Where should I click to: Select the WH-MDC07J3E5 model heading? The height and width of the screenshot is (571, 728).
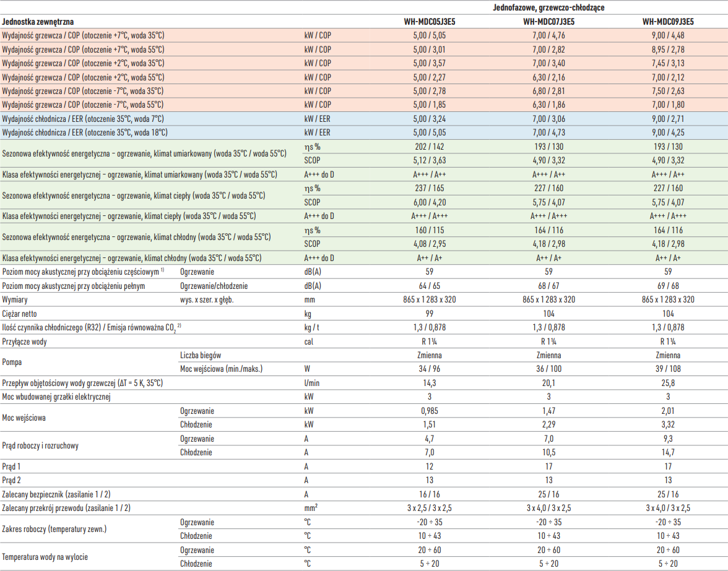548,21
